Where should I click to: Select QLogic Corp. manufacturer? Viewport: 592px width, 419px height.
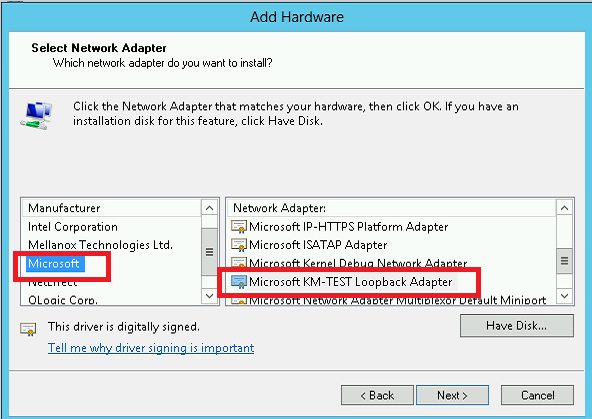[63, 300]
